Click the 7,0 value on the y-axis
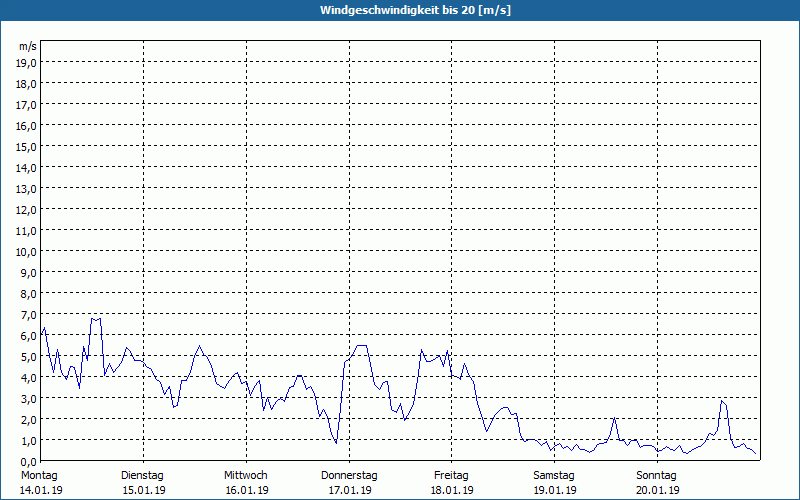This screenshot has height=500, width=800. [29, 315]
